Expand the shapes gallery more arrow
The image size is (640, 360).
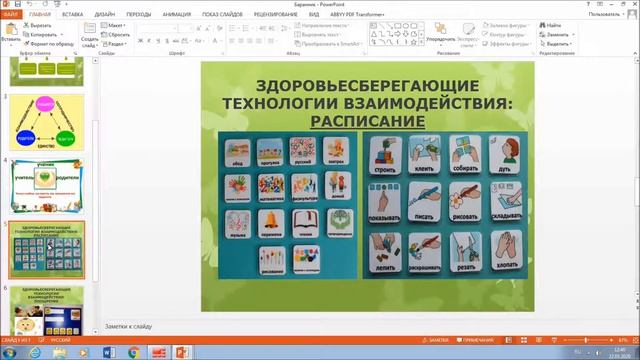(x=422, y=42)
